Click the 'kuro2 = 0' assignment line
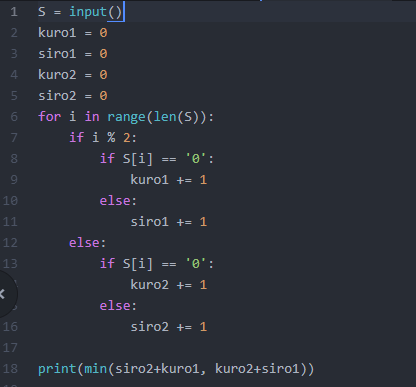This screenshot has height=387, width=416. coord(73,75)
